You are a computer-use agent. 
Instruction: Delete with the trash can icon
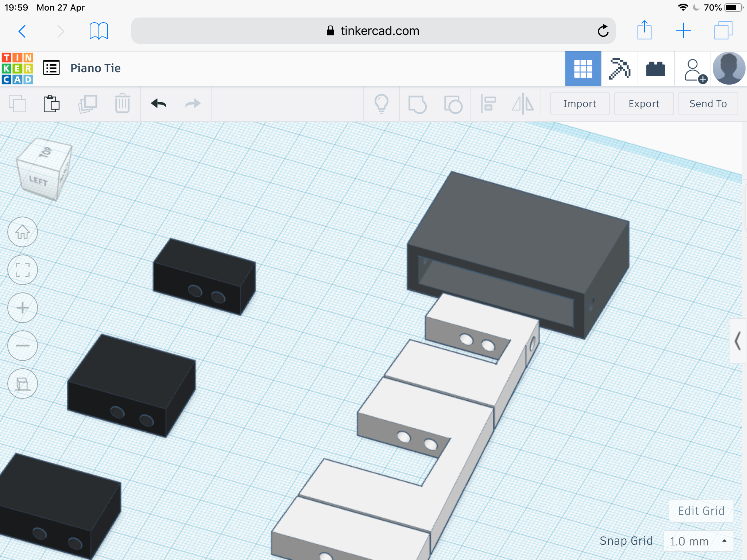123,104
